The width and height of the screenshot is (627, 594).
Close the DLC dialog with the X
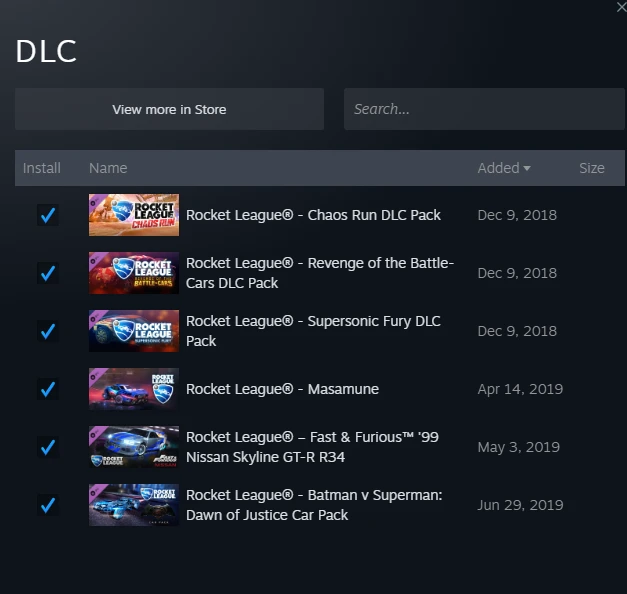[621, 7]
